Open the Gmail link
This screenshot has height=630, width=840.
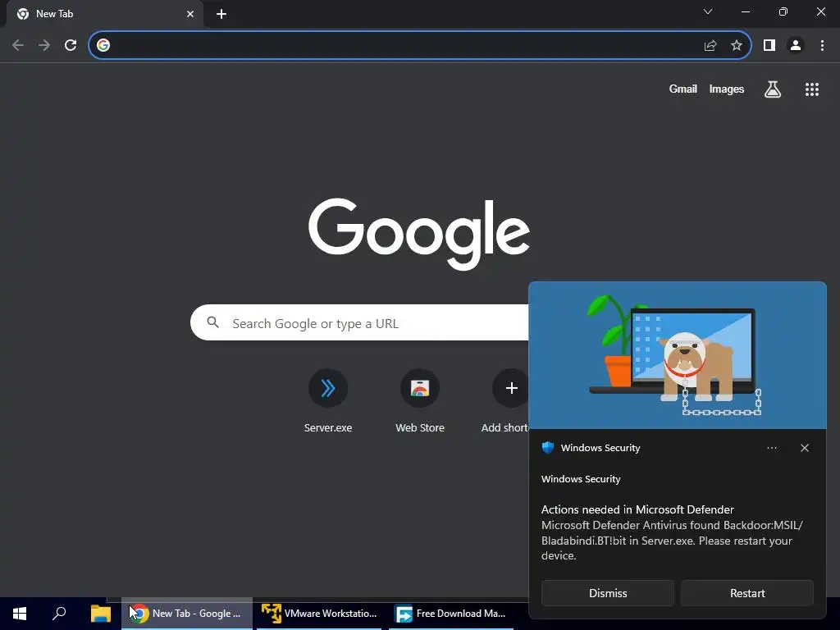(682, 89)
